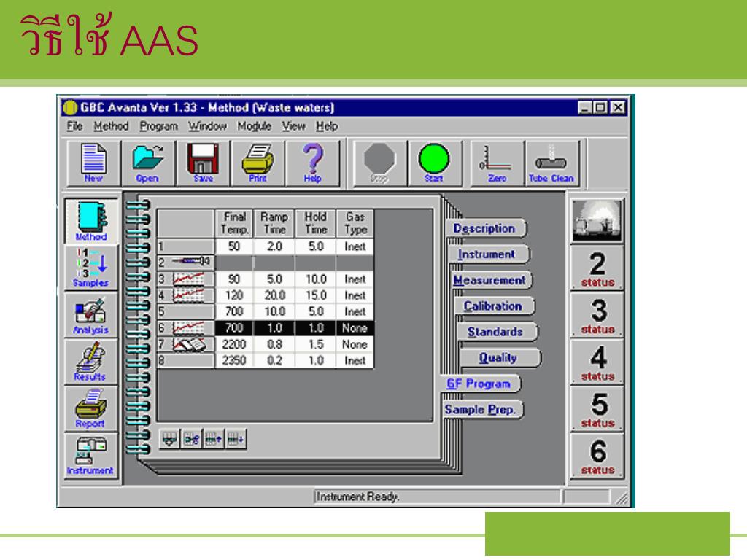Open the Module menu
Viewport: 747px width, 560px height.
click(254, 126)
